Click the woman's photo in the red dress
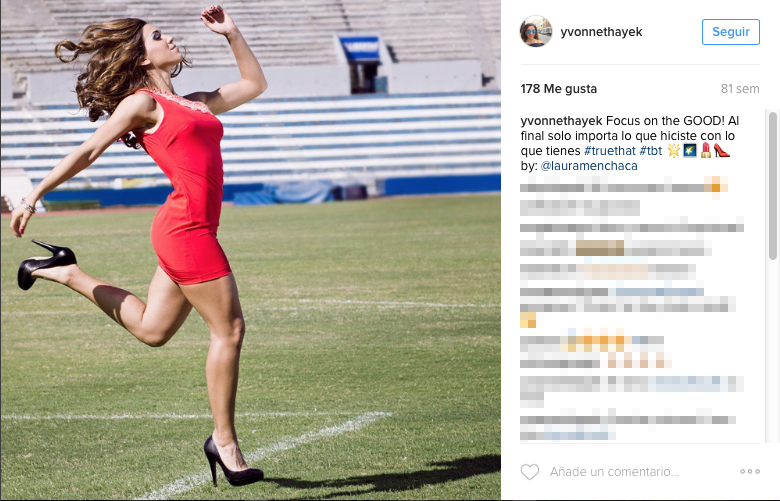The height and width of the screenshot is (501, 780). pos(251,250)
